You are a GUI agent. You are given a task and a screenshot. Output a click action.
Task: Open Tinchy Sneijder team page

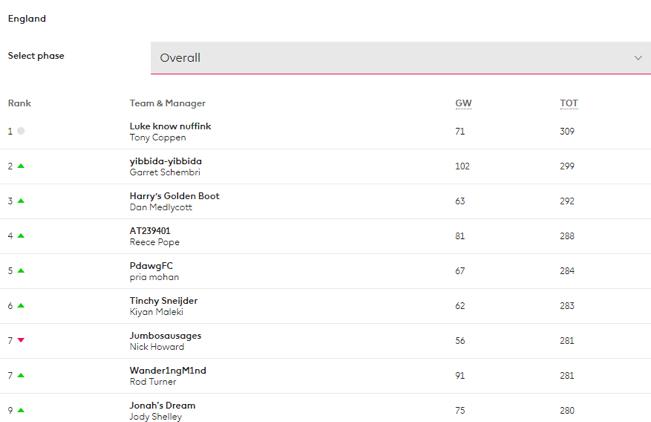click(x=163, y=300)
